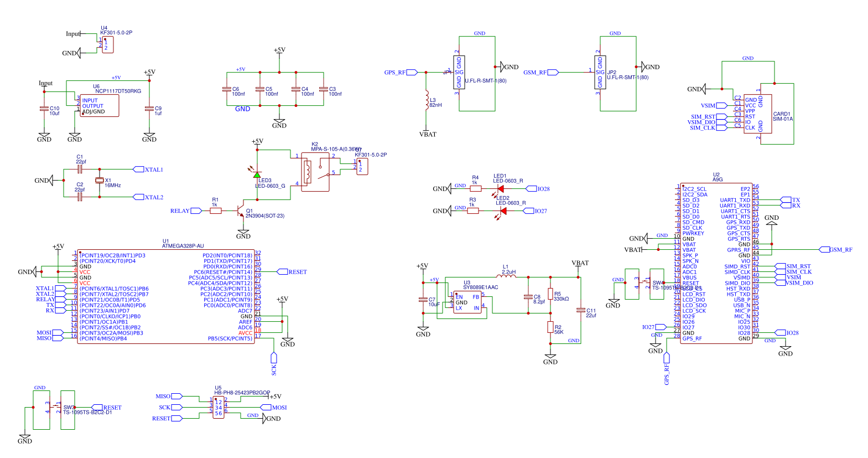Click the XTAL1 net flag beside capacitor C1
Screen dimensions: 868x458
pyautogui.click(x=148, y=169)
